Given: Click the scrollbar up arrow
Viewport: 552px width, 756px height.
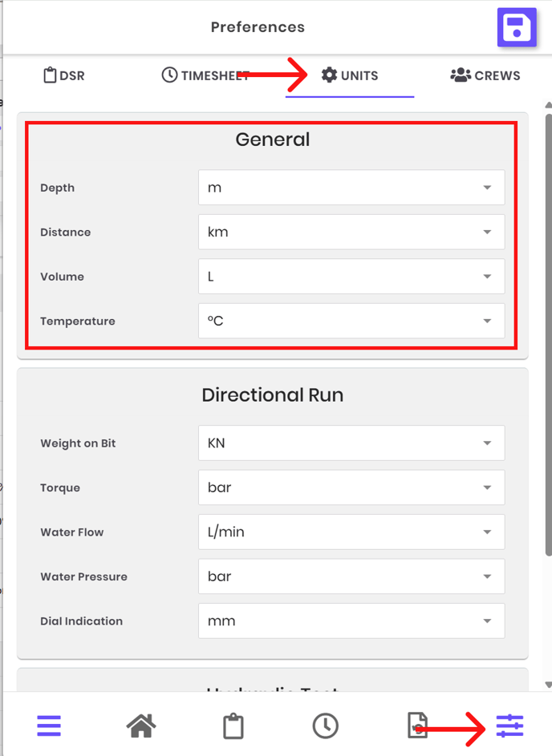Looking at the screenshot, I should point(549,105).
